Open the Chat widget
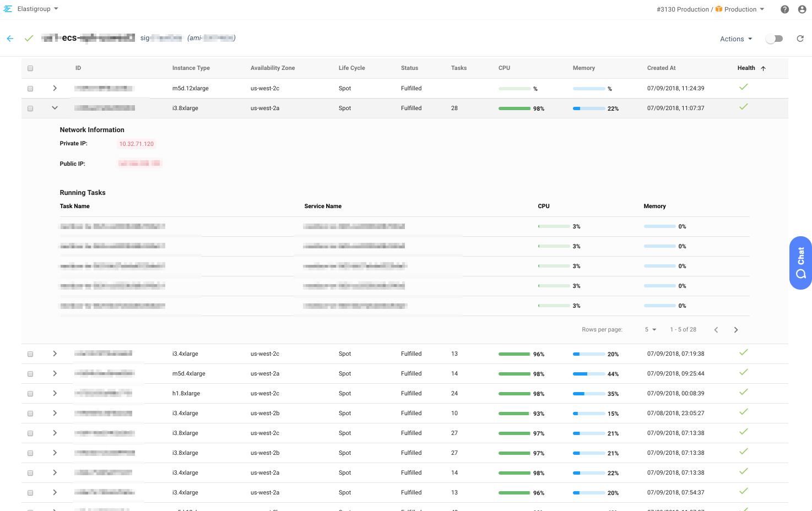 (800, 263)
